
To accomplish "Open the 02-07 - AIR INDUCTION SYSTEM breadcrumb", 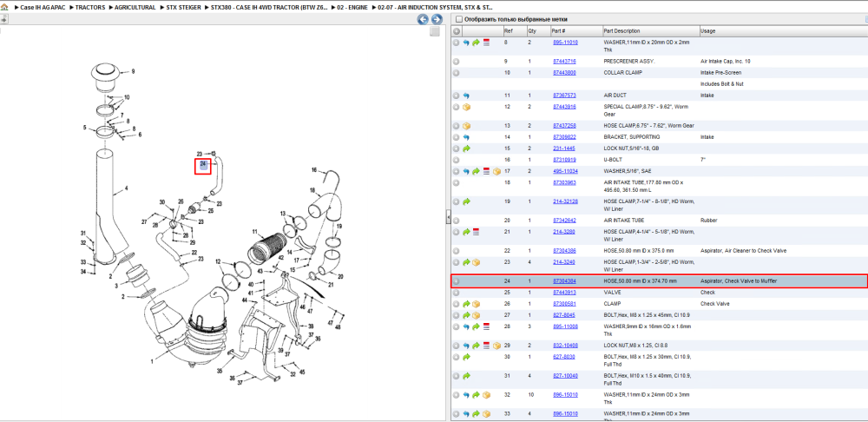I will pos(435,8).
